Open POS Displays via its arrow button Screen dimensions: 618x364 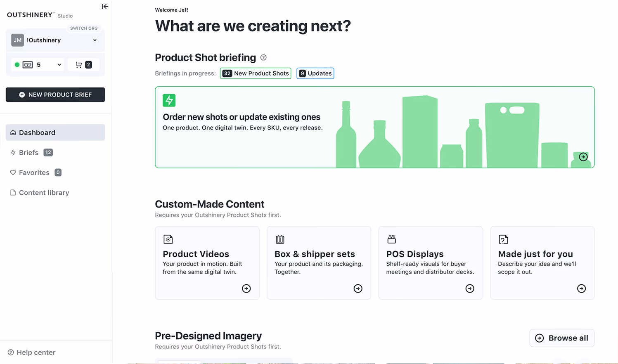coord(470,288)
